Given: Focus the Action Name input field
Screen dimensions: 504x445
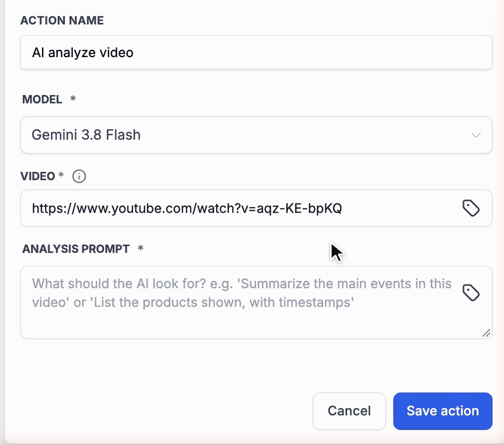Looking at the screenshot, I should click(256, 53).
